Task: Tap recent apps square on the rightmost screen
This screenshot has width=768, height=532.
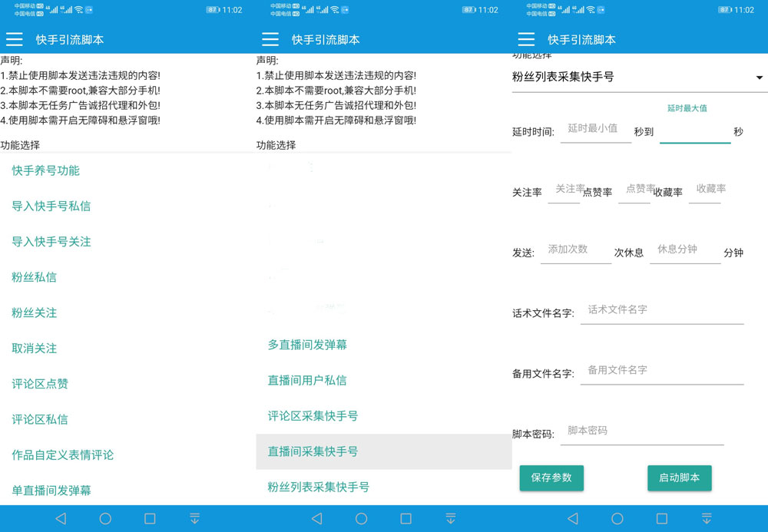Action: pyautogui.click(x=661, y=518)
